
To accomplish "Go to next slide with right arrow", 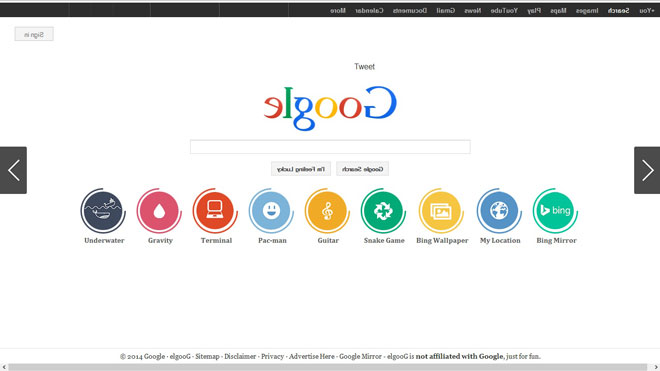I will [647, 170].
